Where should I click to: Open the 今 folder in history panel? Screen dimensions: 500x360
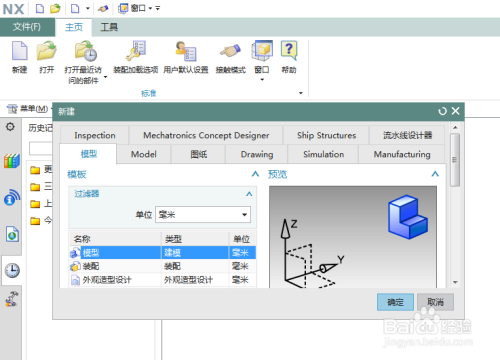click(41, 220)
